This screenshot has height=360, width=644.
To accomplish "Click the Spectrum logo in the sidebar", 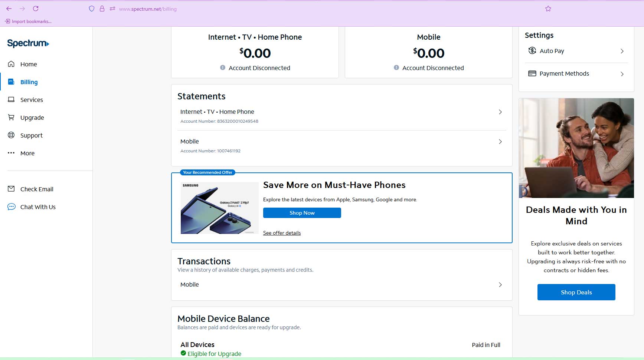I will coord(28,43).
